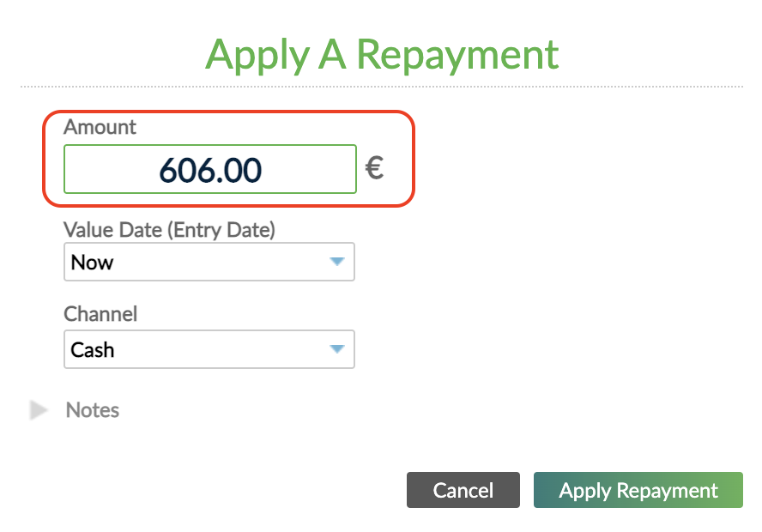
Task: Click inside the Amount input box
Action: tap(209, 168)
